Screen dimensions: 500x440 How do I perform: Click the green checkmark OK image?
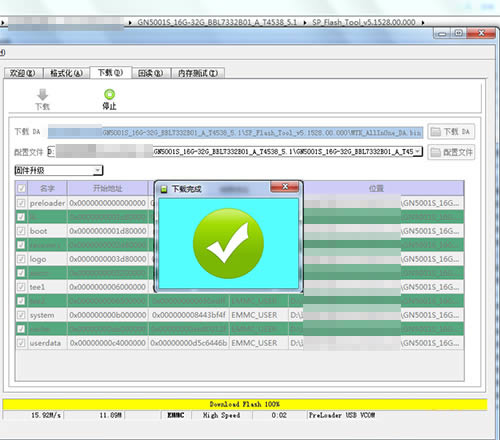click(x=228, y=243)
